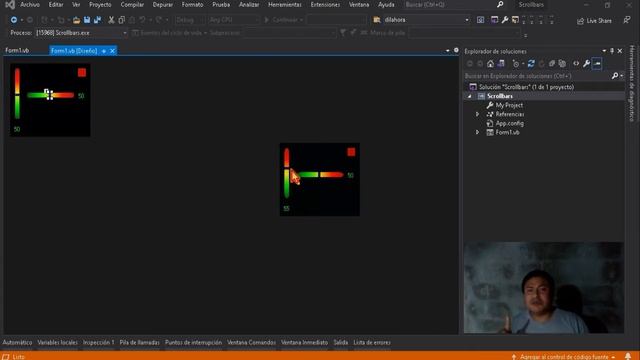This screenshot has width=640, height=360.
Task: Click the Cut scissors icon
Action: [x=111, y=20]
